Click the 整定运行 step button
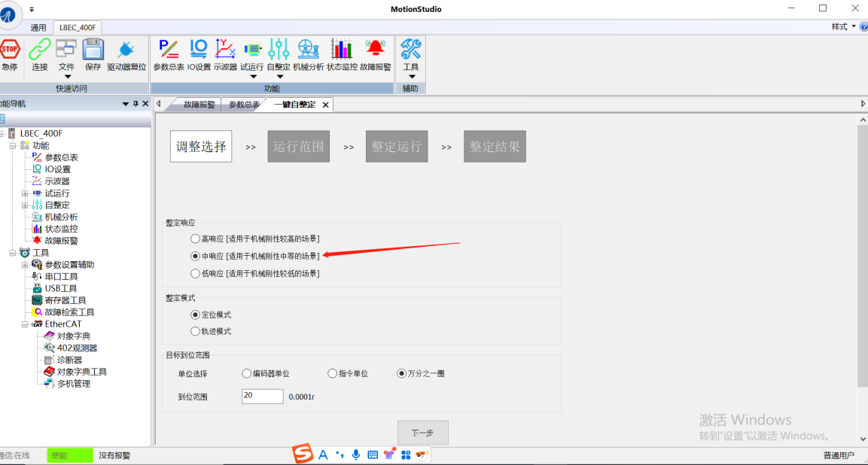Viewport: 868px width, 465px height. [397, 147]
